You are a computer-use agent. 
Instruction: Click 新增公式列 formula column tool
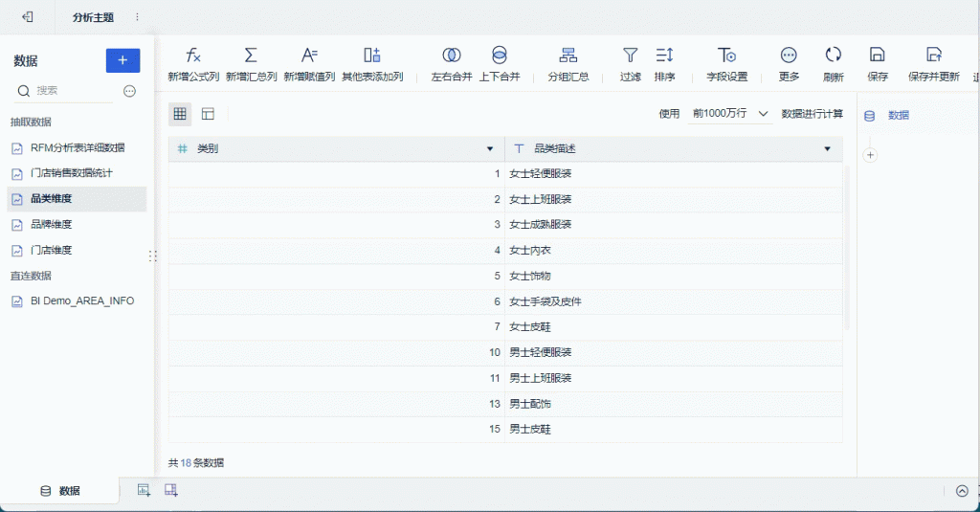pos(193,64)
